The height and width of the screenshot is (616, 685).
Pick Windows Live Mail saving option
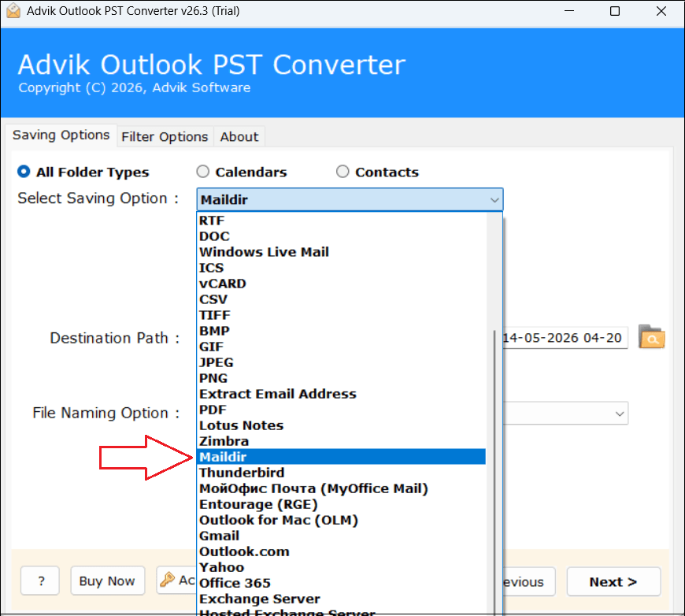click(341, 252)
